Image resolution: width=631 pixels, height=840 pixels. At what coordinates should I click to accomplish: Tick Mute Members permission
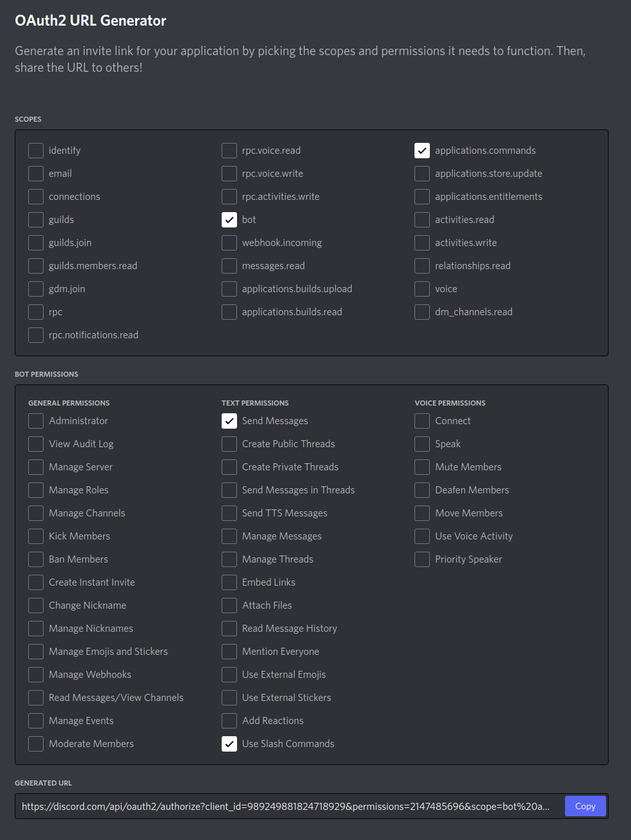tap(422, 467)
